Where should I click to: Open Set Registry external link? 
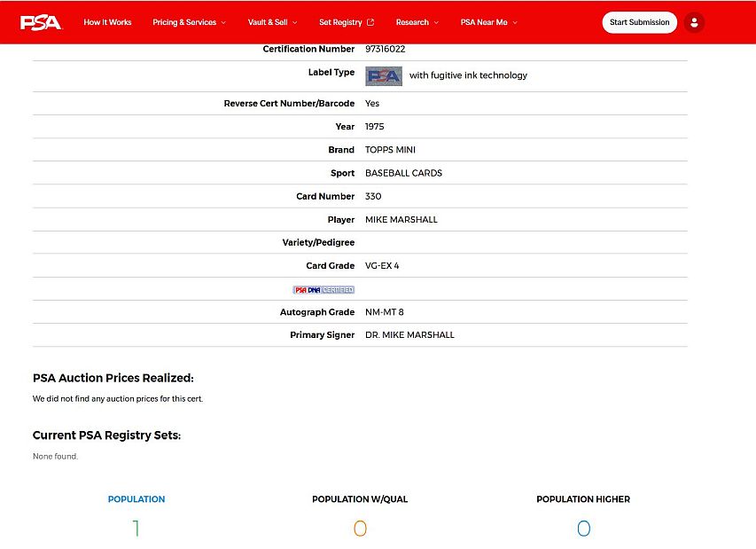click(347, 22)
